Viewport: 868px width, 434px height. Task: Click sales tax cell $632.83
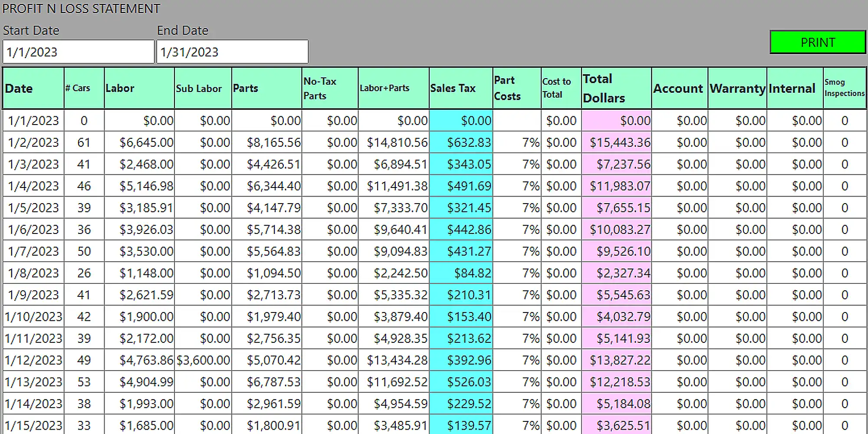(x=461, y=142)
